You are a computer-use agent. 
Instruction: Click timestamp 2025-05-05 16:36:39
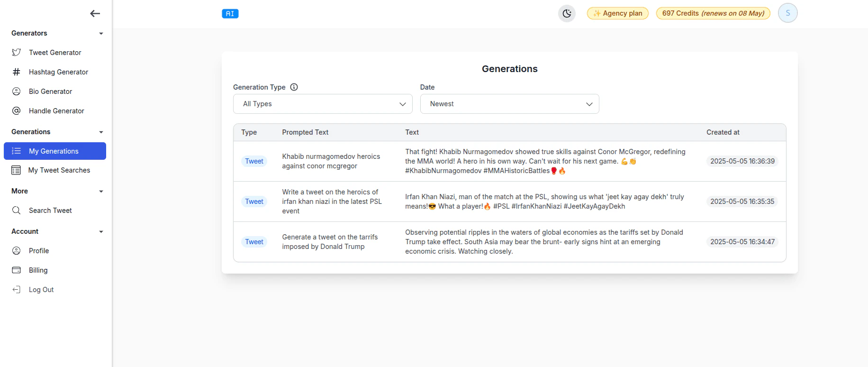click(742, 161)
